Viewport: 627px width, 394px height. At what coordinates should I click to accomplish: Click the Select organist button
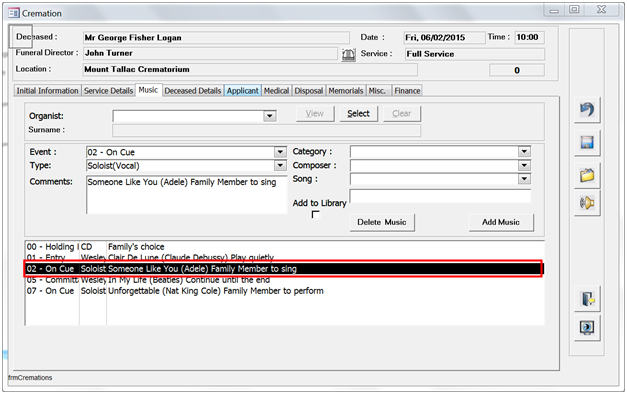click(358, 114)
